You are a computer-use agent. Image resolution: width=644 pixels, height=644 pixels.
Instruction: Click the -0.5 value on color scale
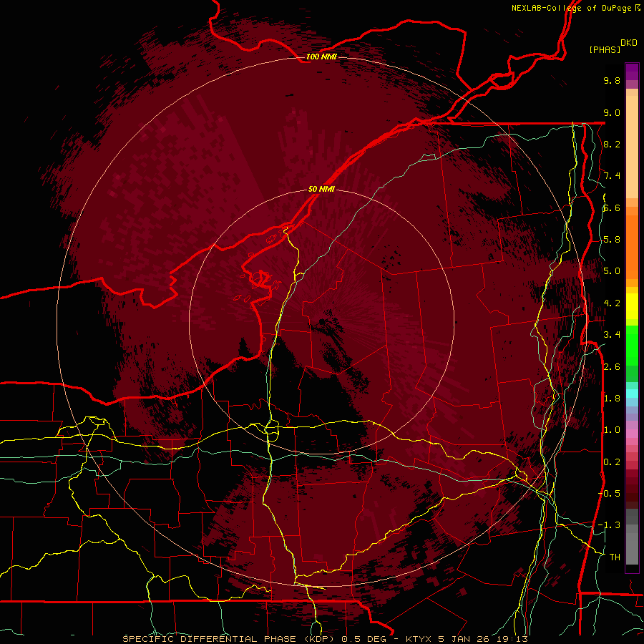coord(609,494)
